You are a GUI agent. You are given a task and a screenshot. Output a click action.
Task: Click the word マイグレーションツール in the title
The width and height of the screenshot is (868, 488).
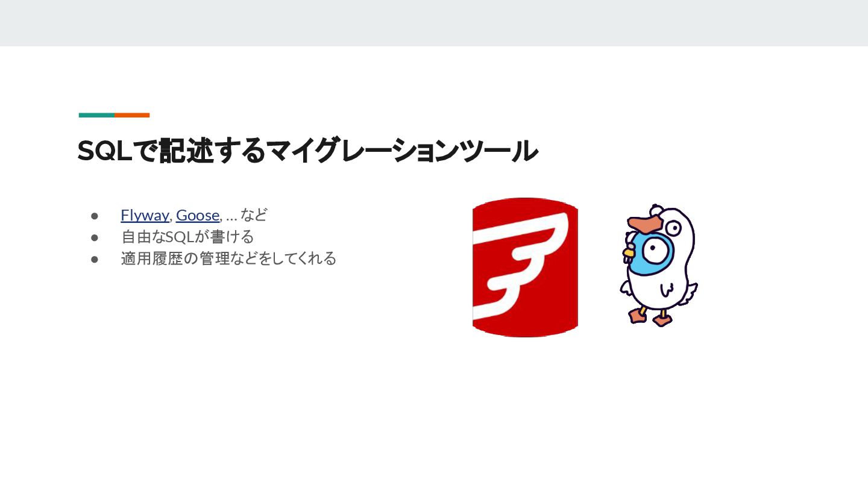(x=401, y=151)
